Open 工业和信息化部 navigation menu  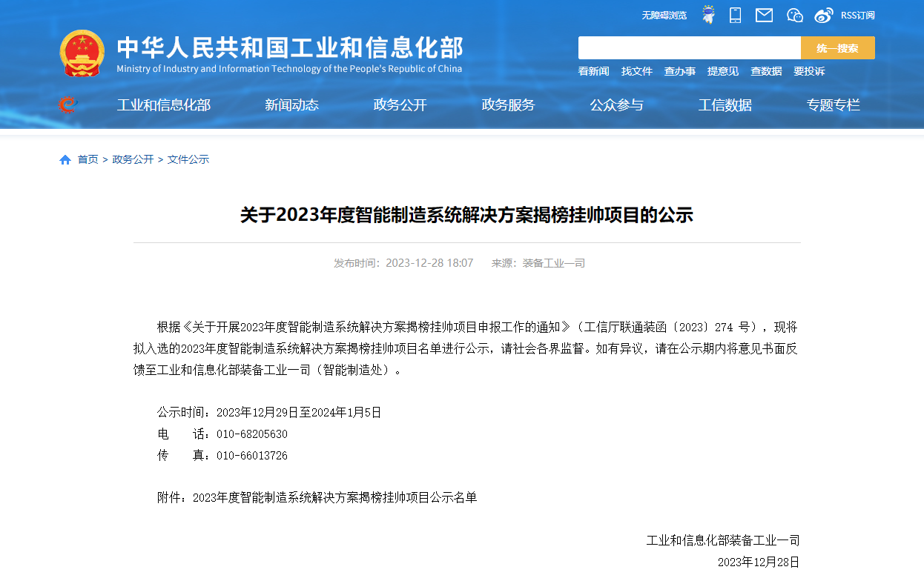coord(163,105)
